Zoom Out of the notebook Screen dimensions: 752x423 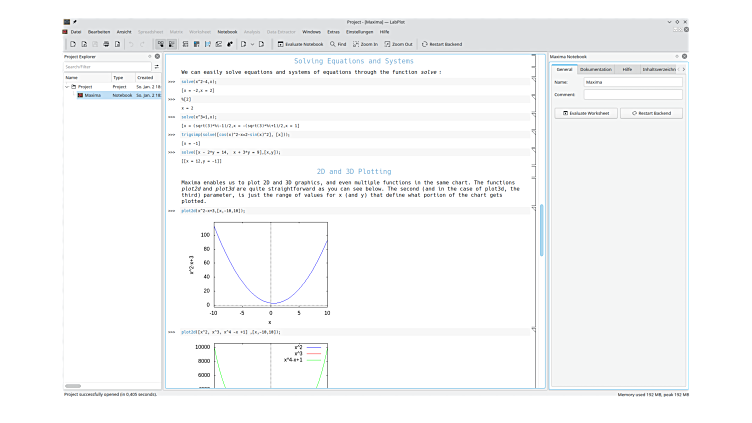398,44
